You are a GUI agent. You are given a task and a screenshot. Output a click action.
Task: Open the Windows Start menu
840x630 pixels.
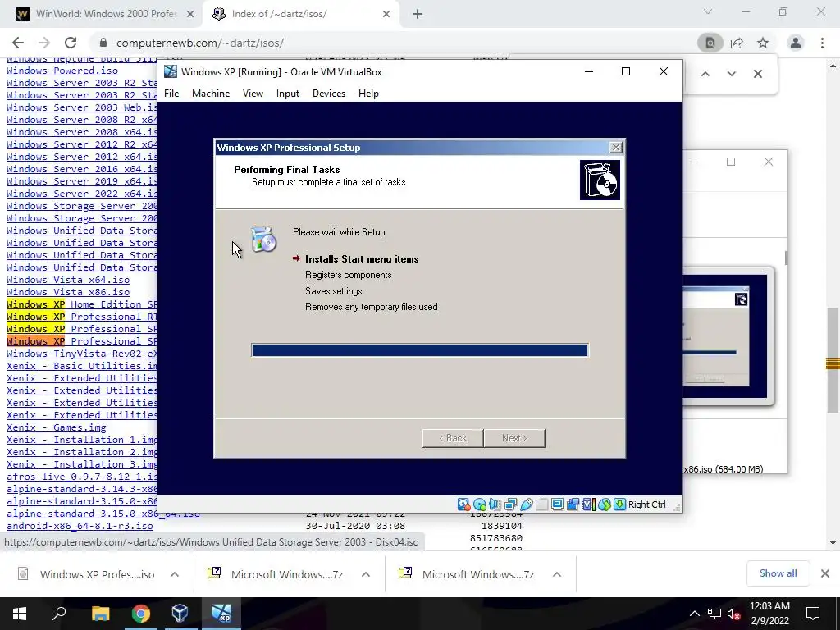pyautogui.click(x=20, y=614)
